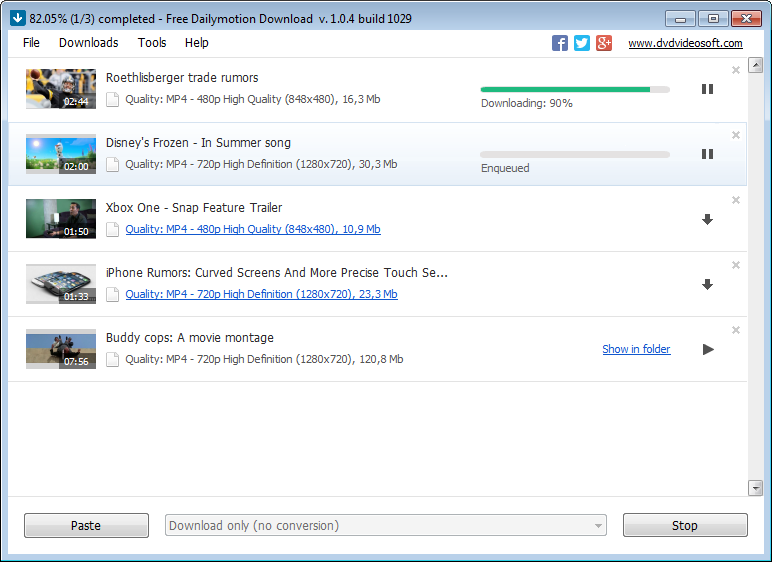The width and height of the screenshot is (772, 562).
Task: Click Disney's Frozen quality text 30,3 Mb
Action: tap(261, 165)
